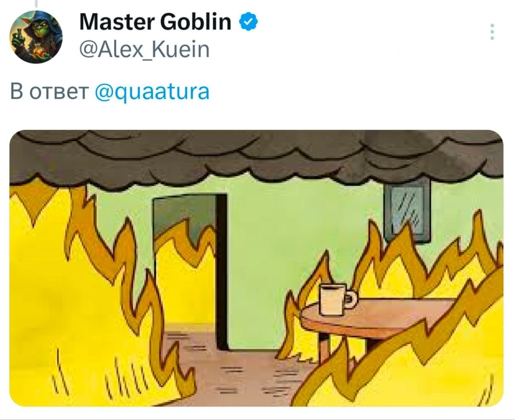The height and width of the screenshot is (420, 515).
Task: Click the 'В ответ' reply label
Action: click(49, 92)
